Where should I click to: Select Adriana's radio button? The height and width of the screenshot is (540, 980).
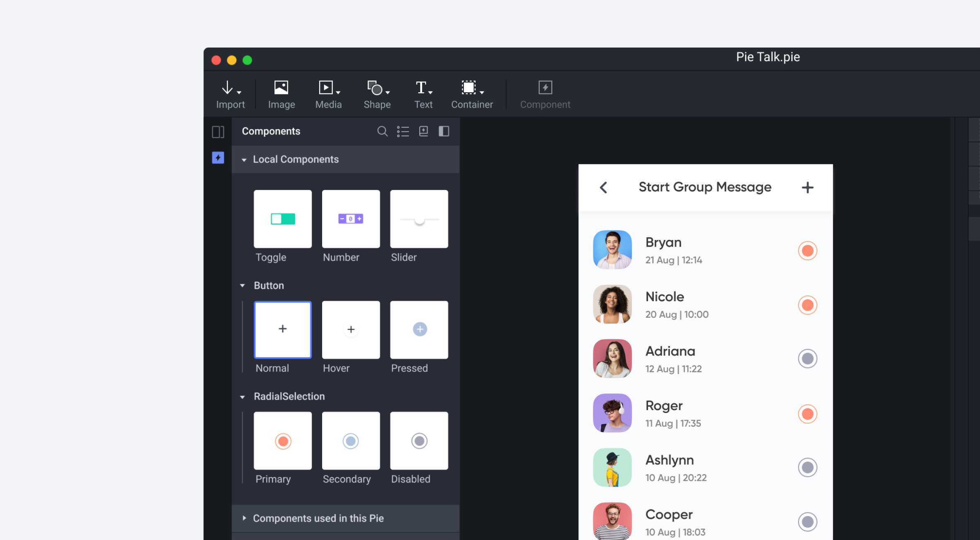807,359
